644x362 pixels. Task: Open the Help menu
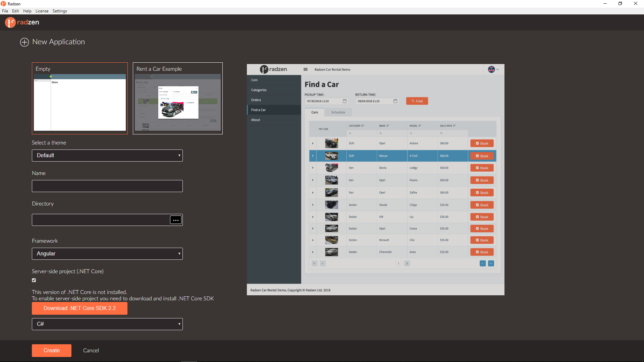27,11
